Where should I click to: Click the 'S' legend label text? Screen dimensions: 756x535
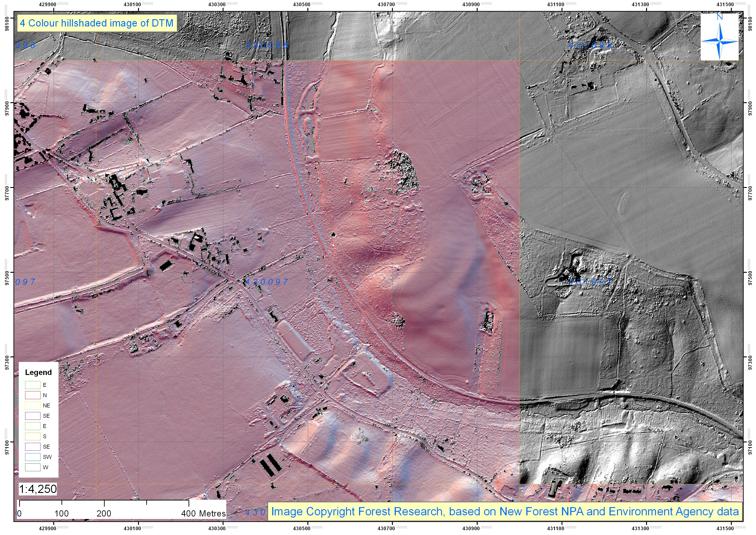pyautogui.click(x=45, y=436)
